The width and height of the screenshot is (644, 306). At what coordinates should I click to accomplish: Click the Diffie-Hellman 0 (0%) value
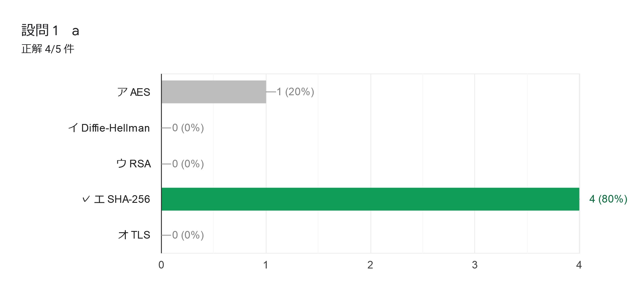pos(188,128)
